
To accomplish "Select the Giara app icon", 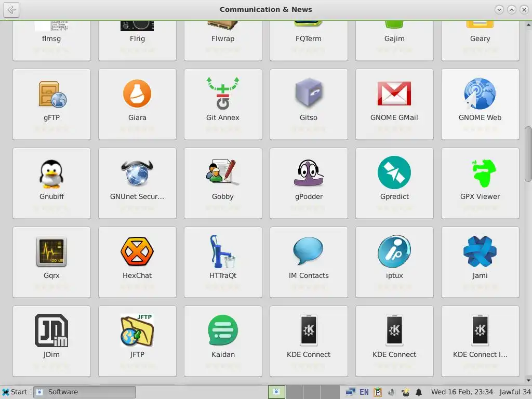I will point(137,94).
